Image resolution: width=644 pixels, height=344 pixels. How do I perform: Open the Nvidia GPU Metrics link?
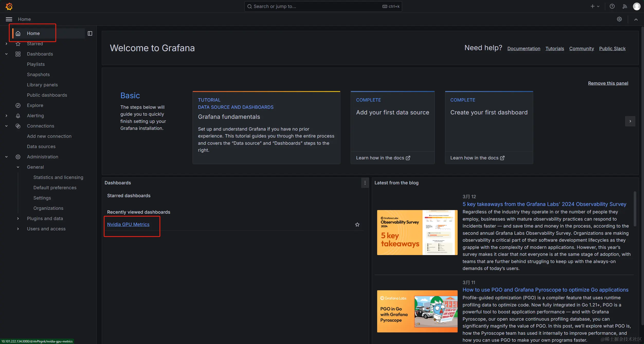128,224
